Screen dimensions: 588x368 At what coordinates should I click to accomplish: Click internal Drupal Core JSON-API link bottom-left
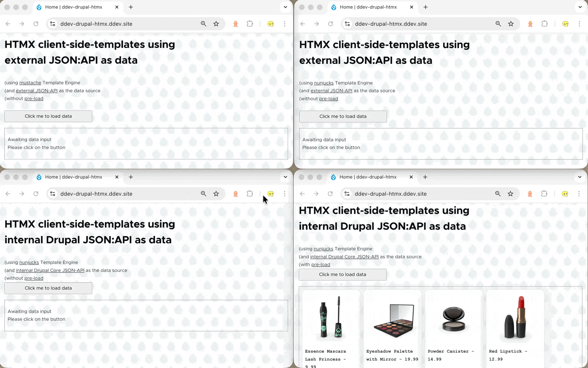pyautogui.click(x=50, y=270)
